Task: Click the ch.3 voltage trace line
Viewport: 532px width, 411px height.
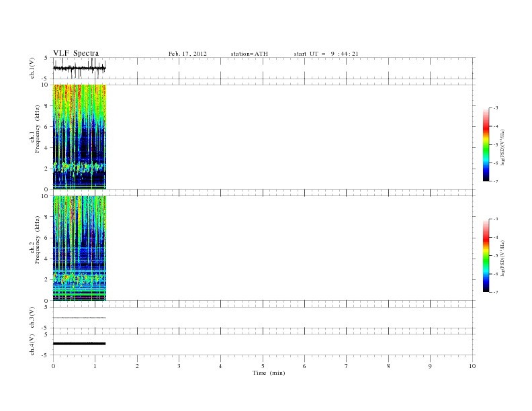Action: [x=79, y=318]
